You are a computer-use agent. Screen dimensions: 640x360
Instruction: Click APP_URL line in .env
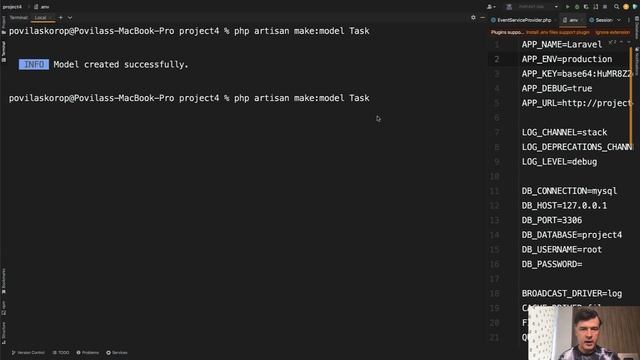[x=577, y=103]
